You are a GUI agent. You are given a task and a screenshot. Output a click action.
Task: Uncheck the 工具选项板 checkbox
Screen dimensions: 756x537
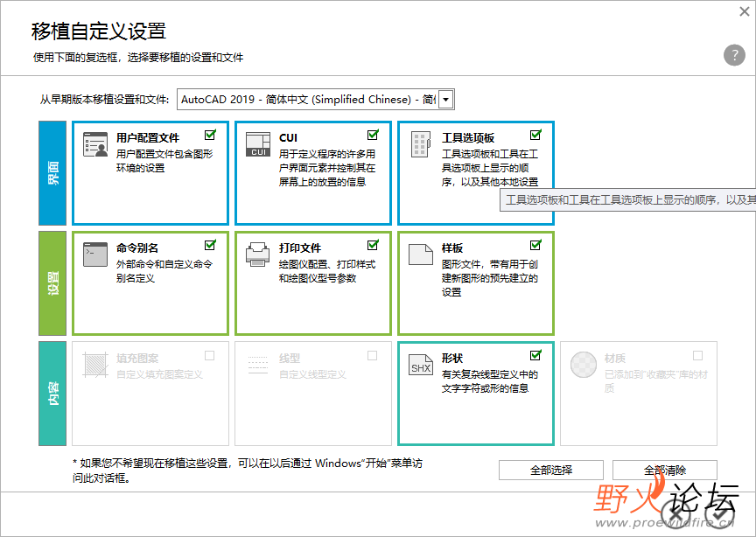(535, 135)
